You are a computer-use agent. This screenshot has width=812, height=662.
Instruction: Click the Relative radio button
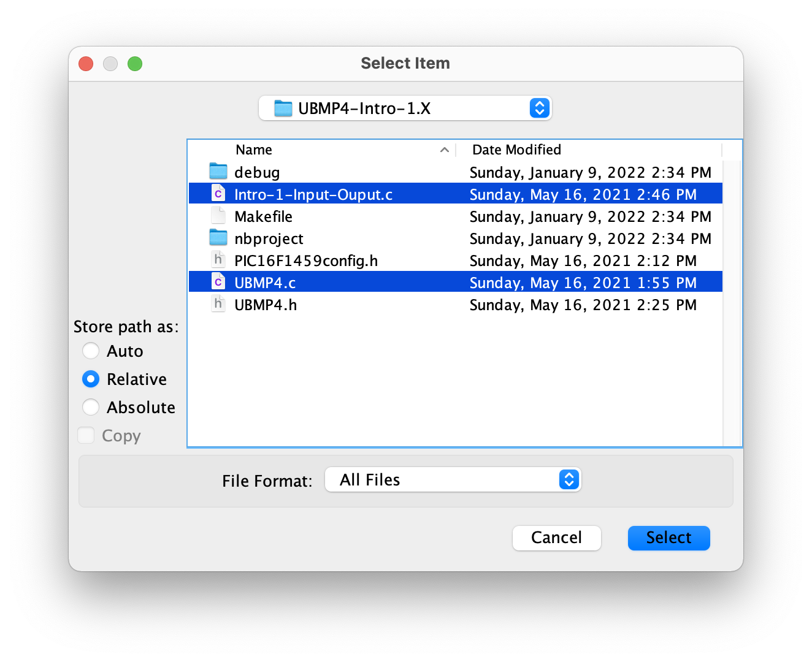click(x=90, y=379)
